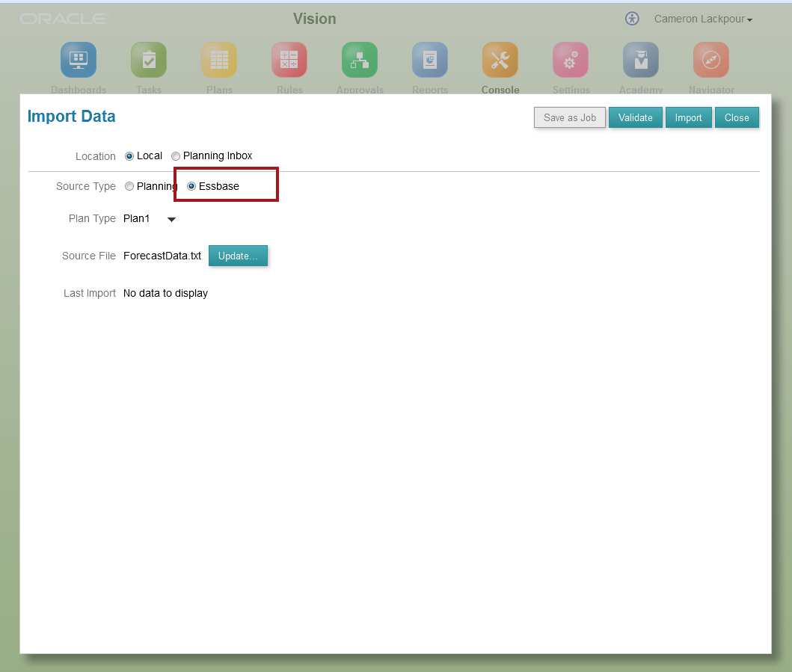
Task: Click the Last Import label
Action: [90, 293]
